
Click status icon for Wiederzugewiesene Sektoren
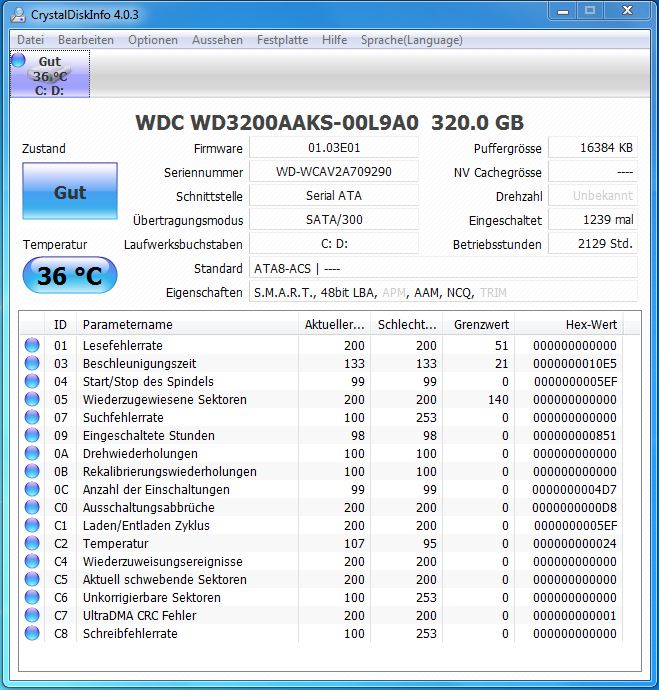pos(32,399)
